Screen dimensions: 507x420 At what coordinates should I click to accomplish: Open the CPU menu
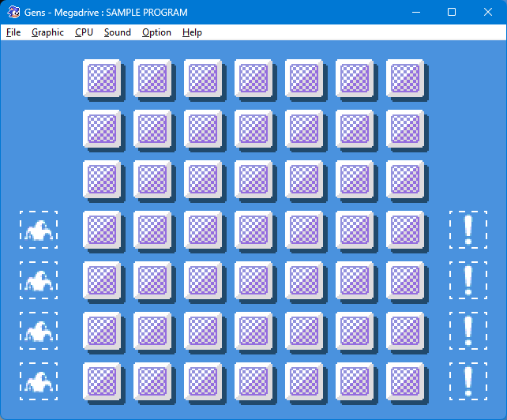(84, 32)
